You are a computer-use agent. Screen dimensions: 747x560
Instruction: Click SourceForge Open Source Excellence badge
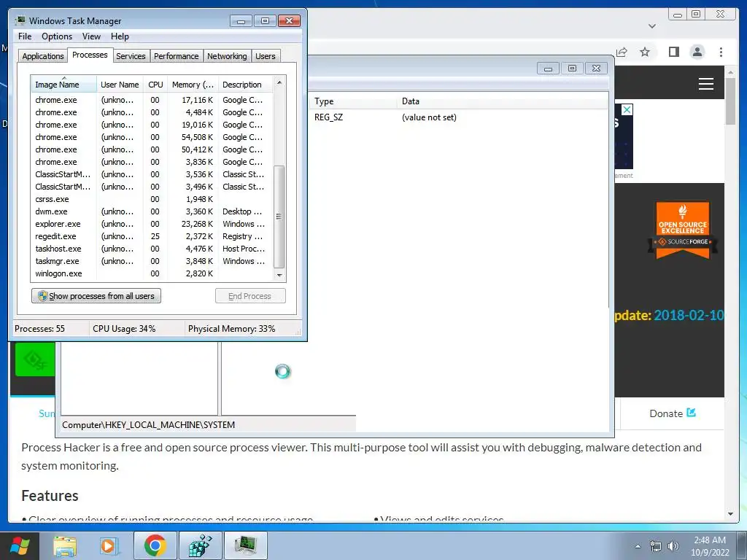tap(683, 230)
